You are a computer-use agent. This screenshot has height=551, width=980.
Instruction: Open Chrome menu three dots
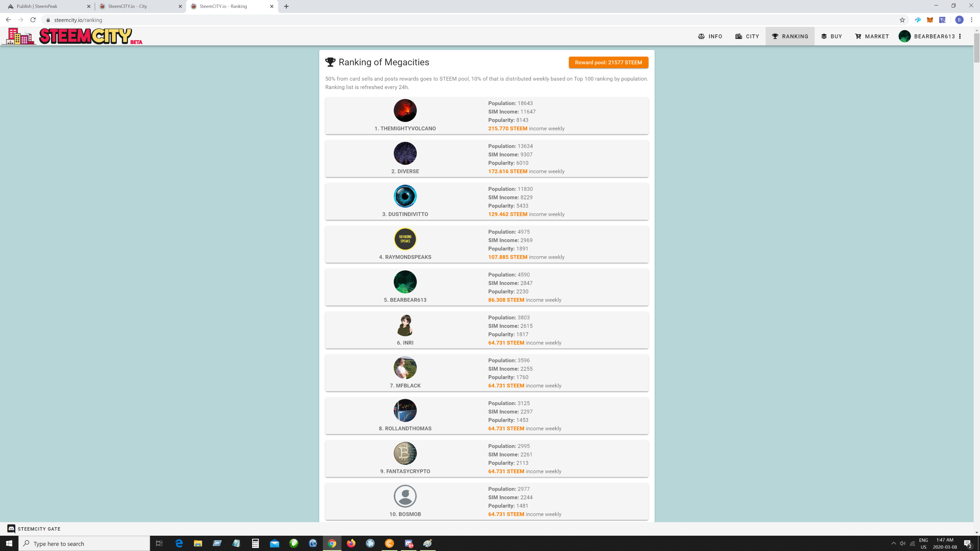(971, 20)
